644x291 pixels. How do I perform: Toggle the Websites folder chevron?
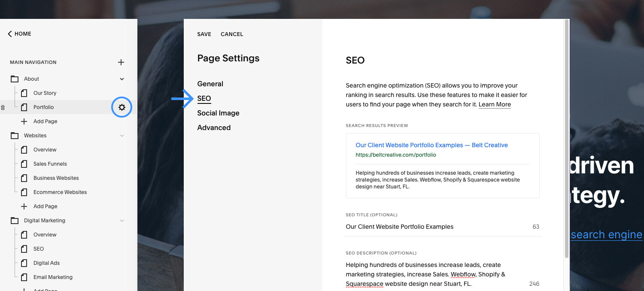pos(122,136)
